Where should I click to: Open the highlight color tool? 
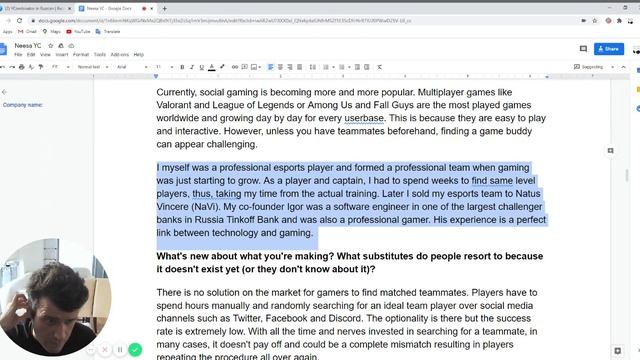(x=222, y=67)
